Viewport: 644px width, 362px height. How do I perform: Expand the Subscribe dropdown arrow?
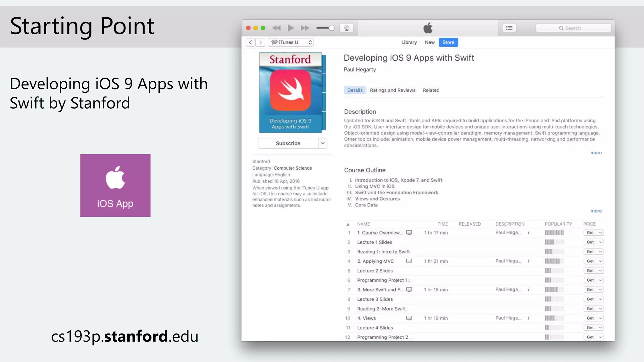coord(323,143)
